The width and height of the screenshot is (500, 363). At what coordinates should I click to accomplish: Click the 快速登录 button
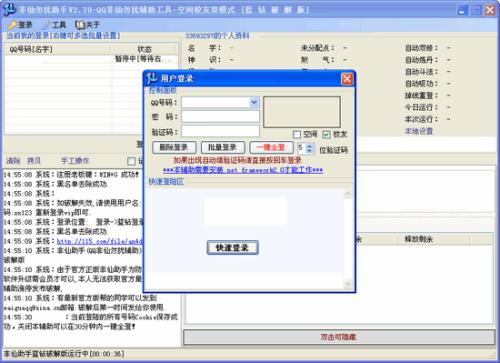232,248
